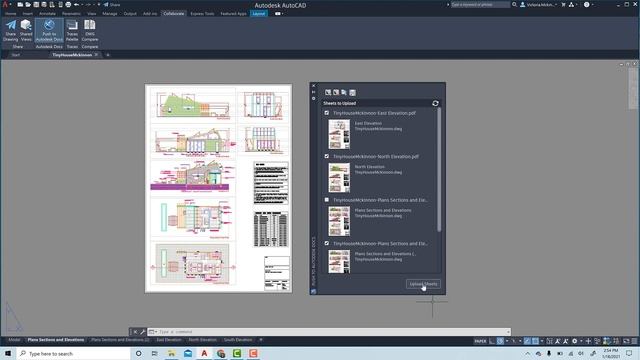The width and height of the screenshot is (640, 360).
Task: Open the Chrome taskbar icon
Action: click(x=221, y=353)
